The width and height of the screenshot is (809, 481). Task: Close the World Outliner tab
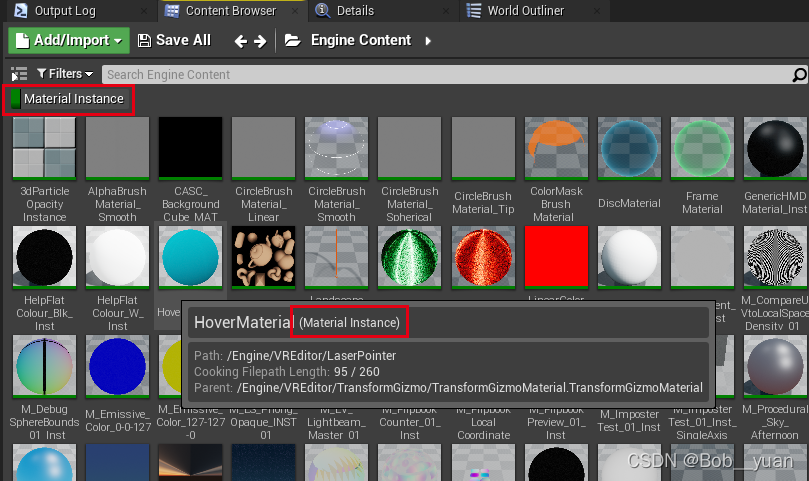596,11
